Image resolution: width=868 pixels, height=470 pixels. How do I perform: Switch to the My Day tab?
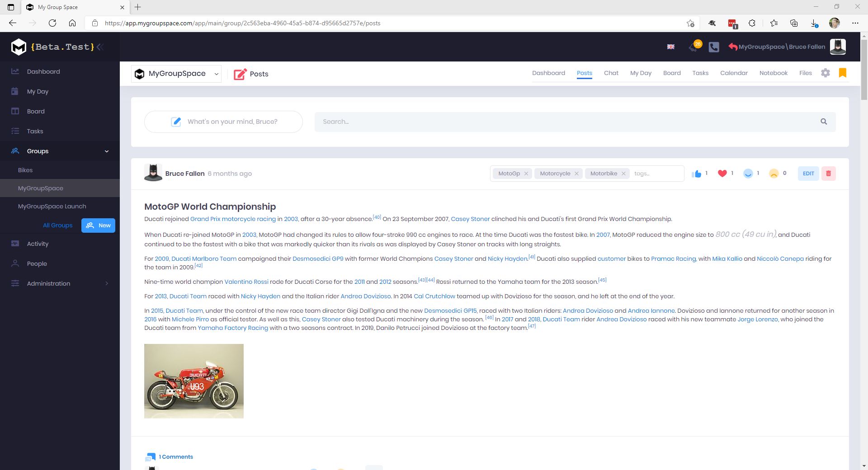(x=641, y=73)
